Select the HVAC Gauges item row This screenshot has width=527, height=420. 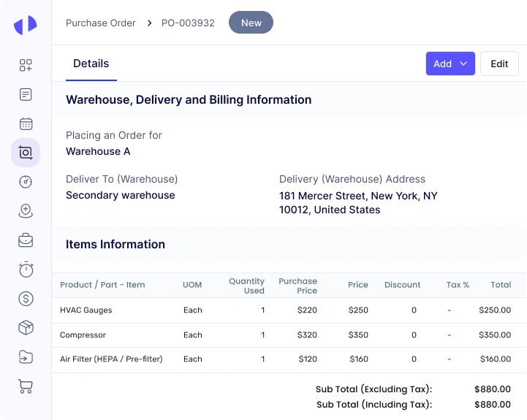coord(86,310)
